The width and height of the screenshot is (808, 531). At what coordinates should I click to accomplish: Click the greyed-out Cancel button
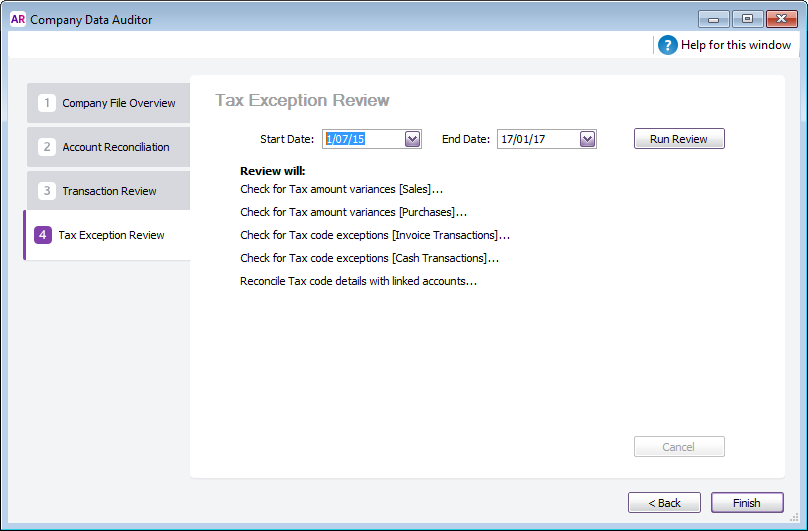point(679,447)
